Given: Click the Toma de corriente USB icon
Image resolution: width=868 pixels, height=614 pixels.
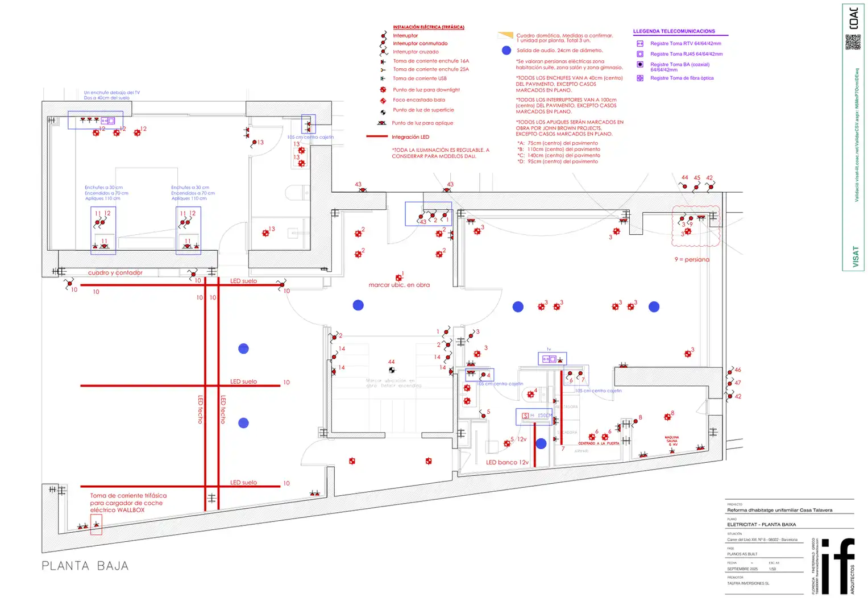Looking at the screenshot, I should coord(383,78).
